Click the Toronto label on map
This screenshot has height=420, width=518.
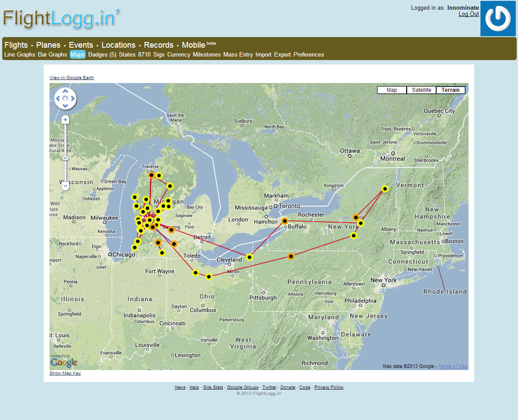click(289, 206)
